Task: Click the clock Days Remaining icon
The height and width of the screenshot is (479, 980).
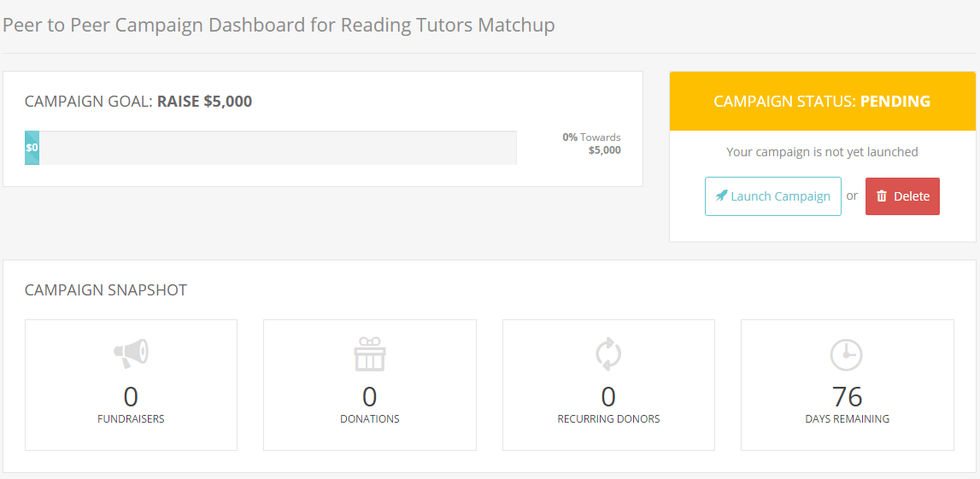Action: click(x=846, y=354)
